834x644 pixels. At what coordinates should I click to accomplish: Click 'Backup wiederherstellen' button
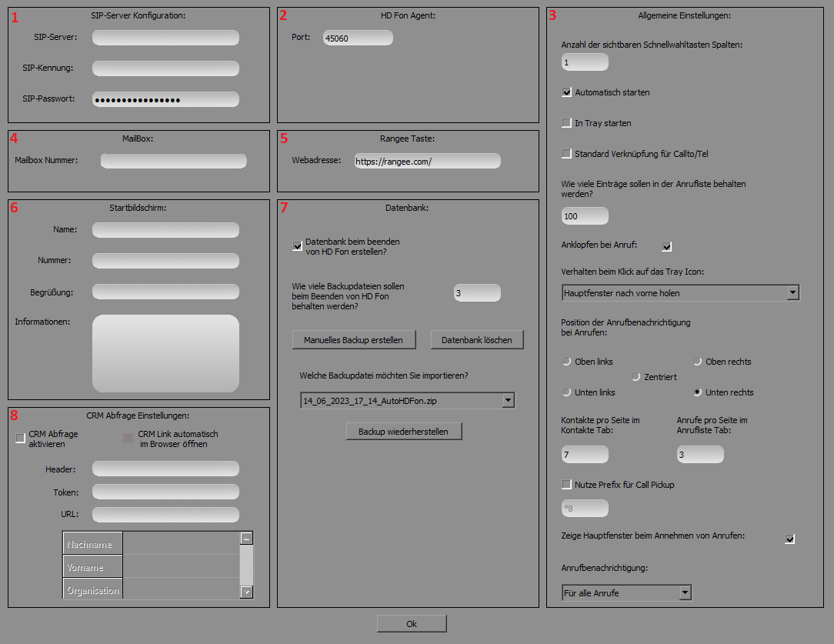(x=404, y=432)
